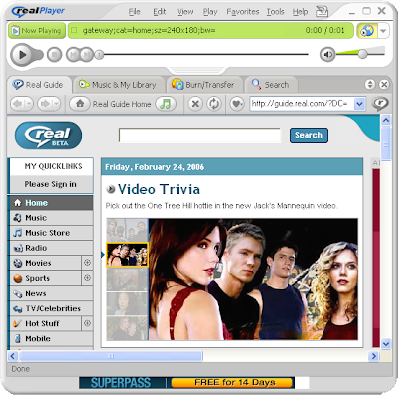
Task: Click the Refresh page button
Action: coord(214,104)
